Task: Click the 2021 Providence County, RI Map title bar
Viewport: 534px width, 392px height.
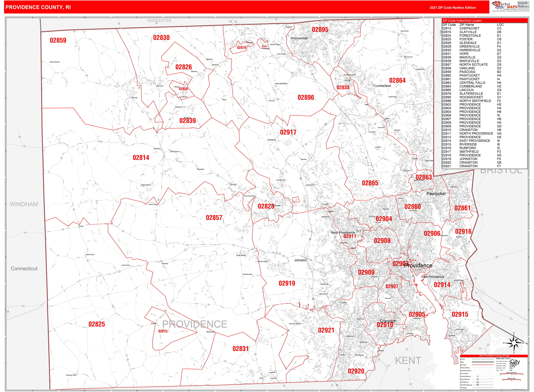Action: click(494, 356)
